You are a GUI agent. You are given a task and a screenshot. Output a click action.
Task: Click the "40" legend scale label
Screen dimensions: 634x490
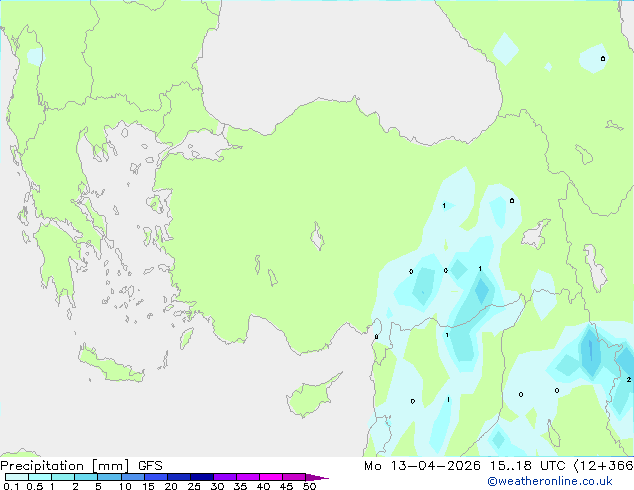pyautogui.click(x=263, y=486)
